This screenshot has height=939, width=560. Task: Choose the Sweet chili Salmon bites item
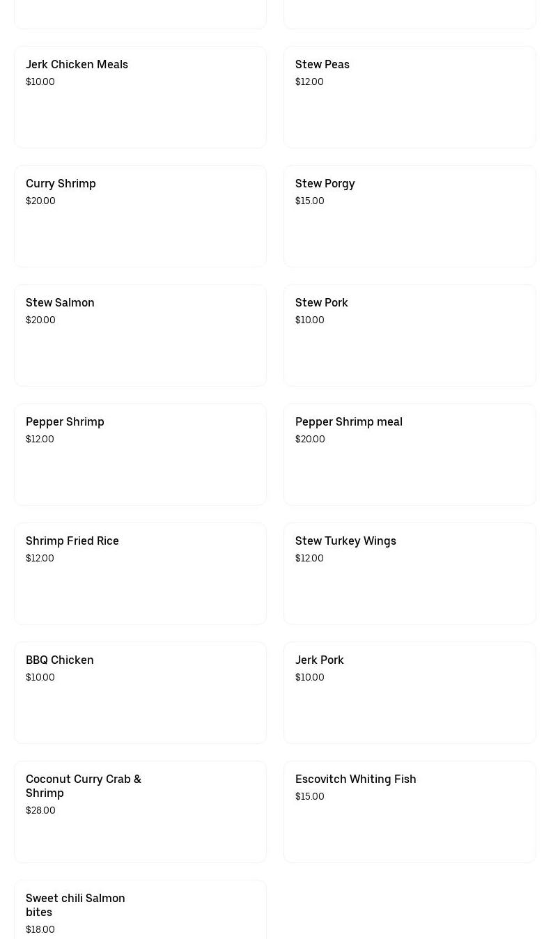point(140,910)
